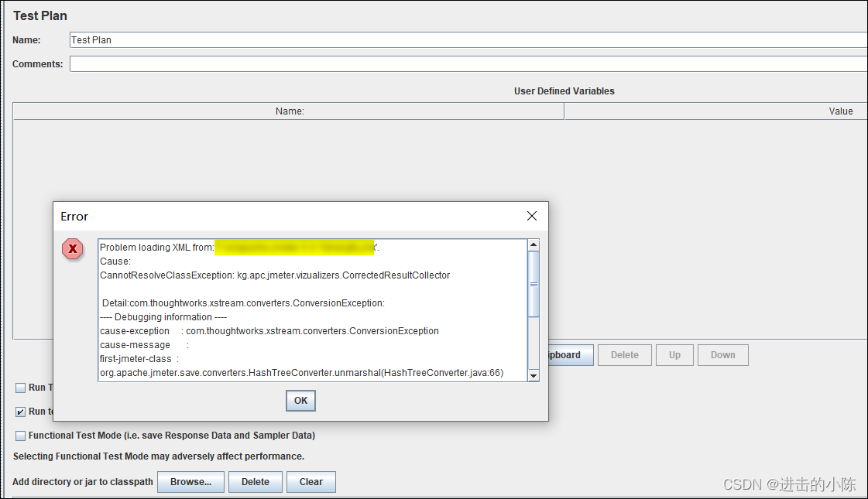Click the HashTreeConverter.unmarshal line
The image size is (868, 499).
[x=302, y=373]
